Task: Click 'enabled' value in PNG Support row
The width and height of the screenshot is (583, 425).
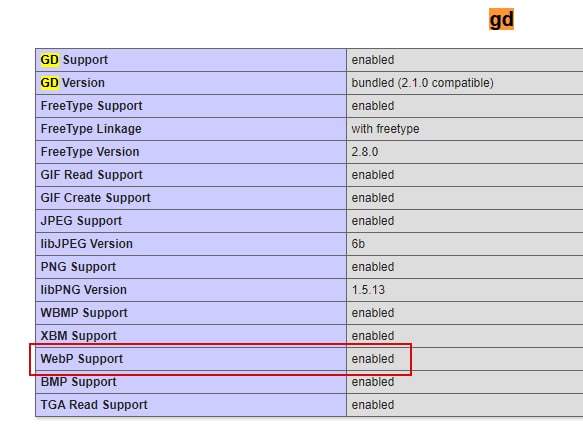Action: click(373, 267)
